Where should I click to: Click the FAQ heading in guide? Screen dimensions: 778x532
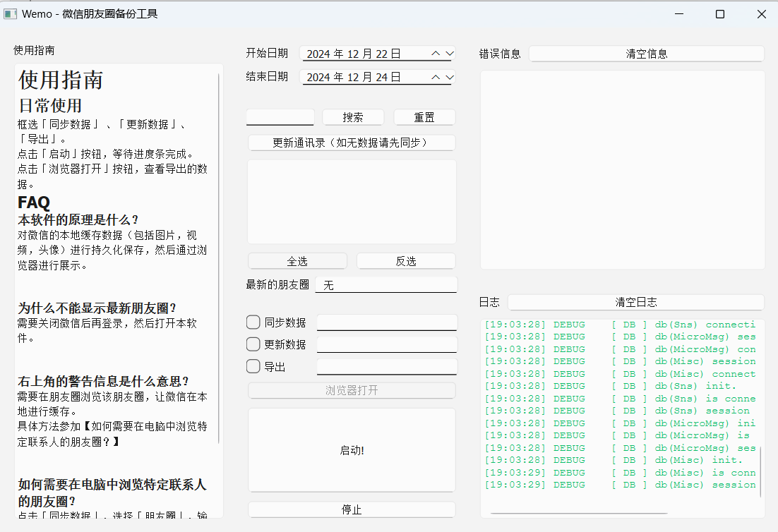point(34,202)
